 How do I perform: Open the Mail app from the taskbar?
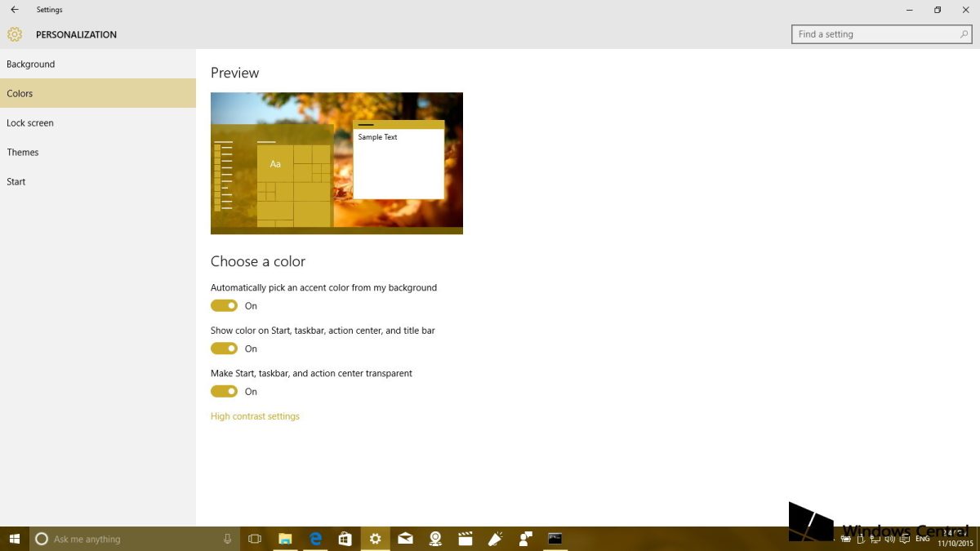pyautogui.click(x=405, y=539)
